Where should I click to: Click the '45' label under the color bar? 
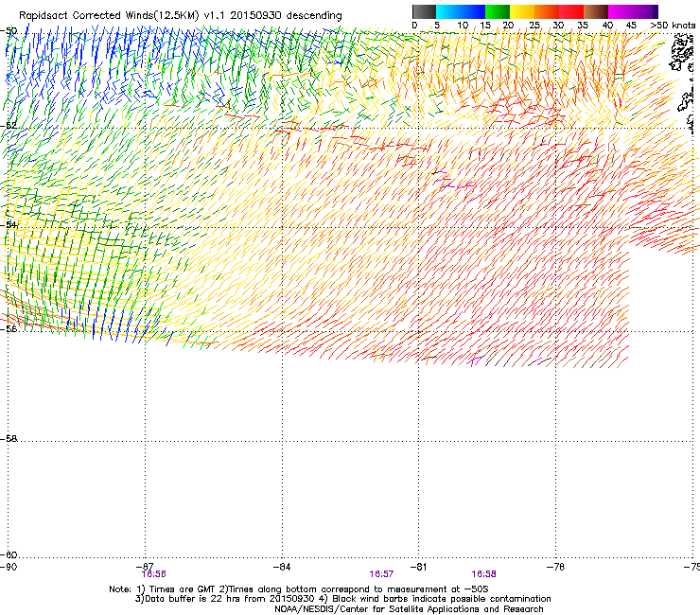(631, 25)
